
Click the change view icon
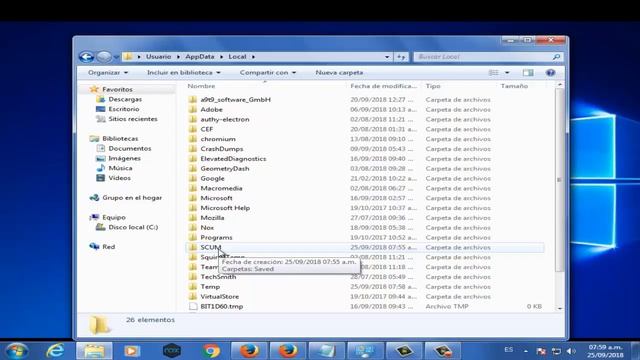pos(493,73)
